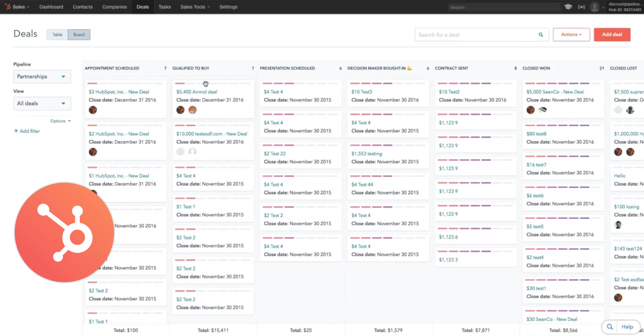Switch to the Board view
This screenshot has height=336, width=644.
(79, 35)
